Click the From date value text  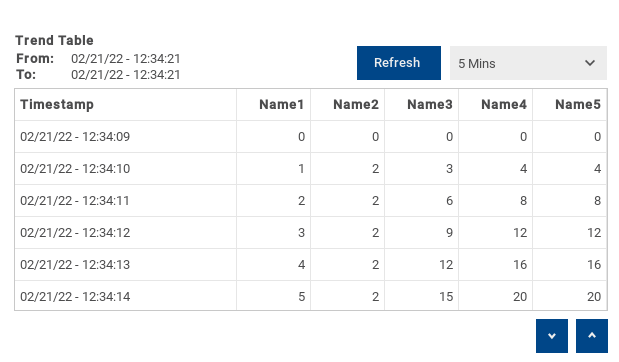[x=126, y=59]
